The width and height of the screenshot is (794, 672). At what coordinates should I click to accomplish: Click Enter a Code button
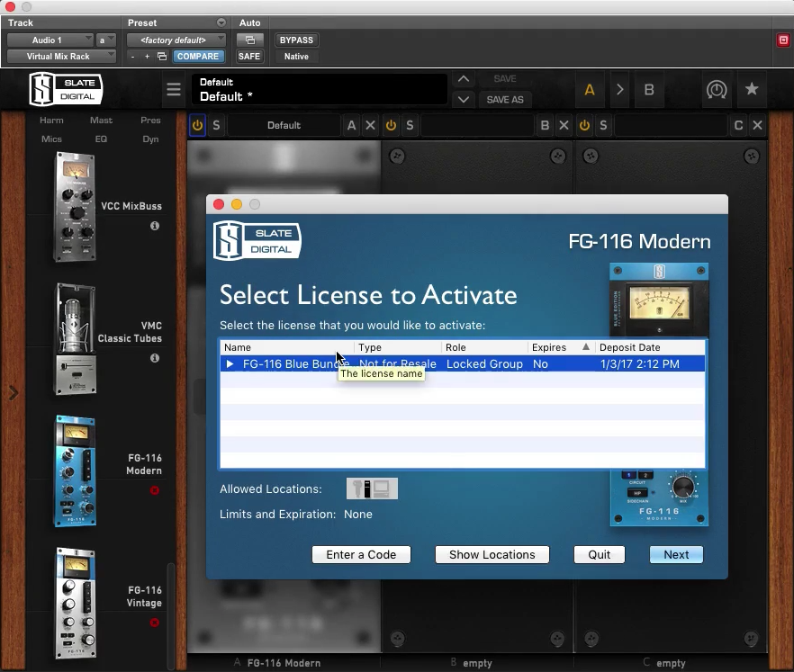(361, 554)
